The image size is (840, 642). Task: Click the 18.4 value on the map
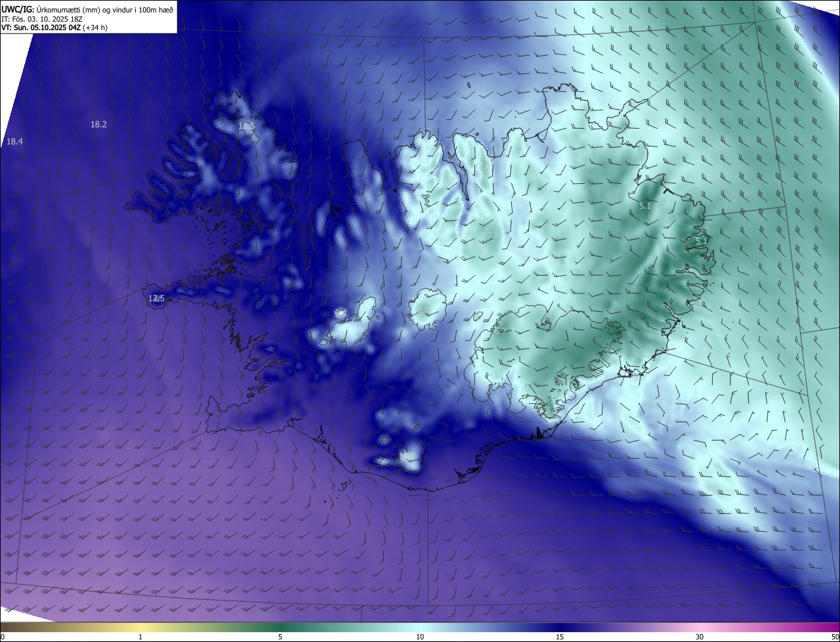(x=14, y=142)
